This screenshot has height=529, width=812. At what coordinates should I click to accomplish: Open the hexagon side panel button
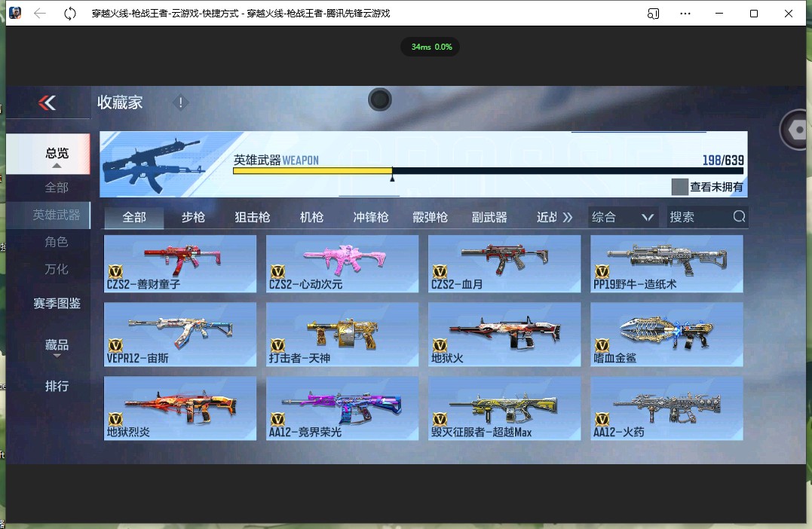coord(796,130)
